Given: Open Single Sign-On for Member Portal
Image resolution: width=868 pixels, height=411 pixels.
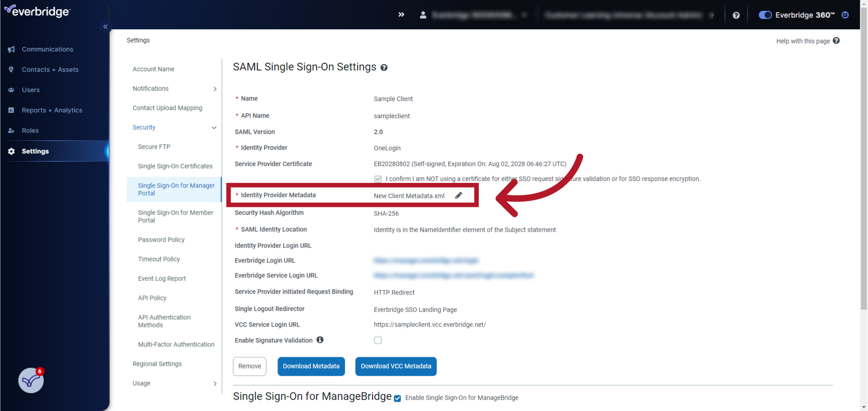Looking at the screenshot, I should pos(175,216).
